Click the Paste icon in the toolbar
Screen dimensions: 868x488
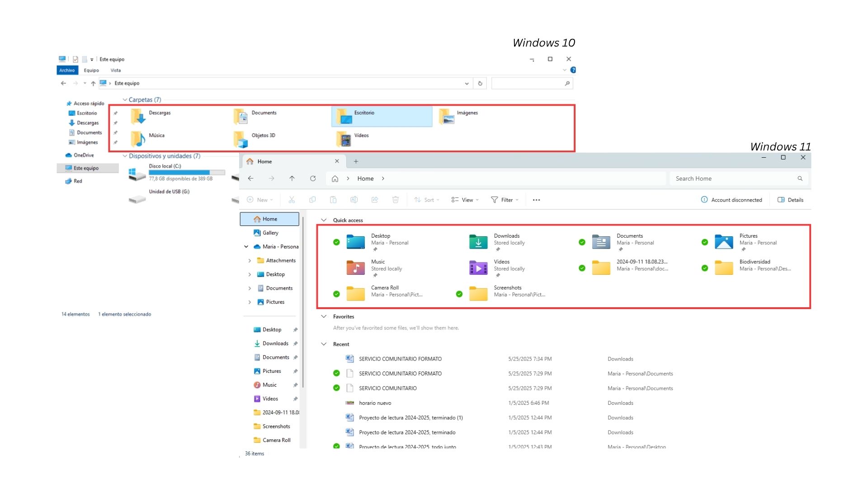(333, 200)
